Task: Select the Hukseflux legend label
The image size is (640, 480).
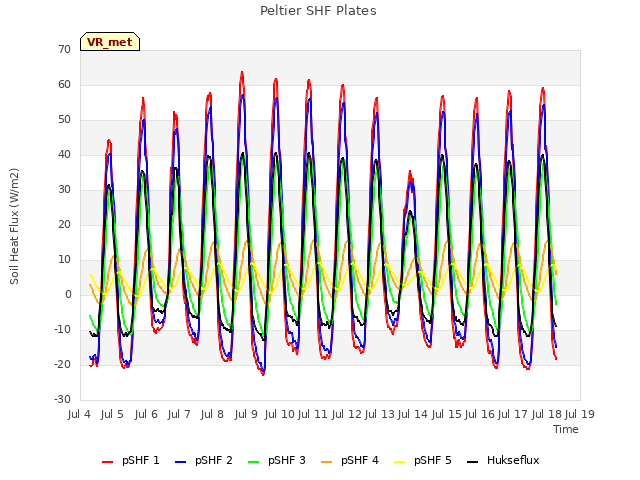Action: [513, 460]
